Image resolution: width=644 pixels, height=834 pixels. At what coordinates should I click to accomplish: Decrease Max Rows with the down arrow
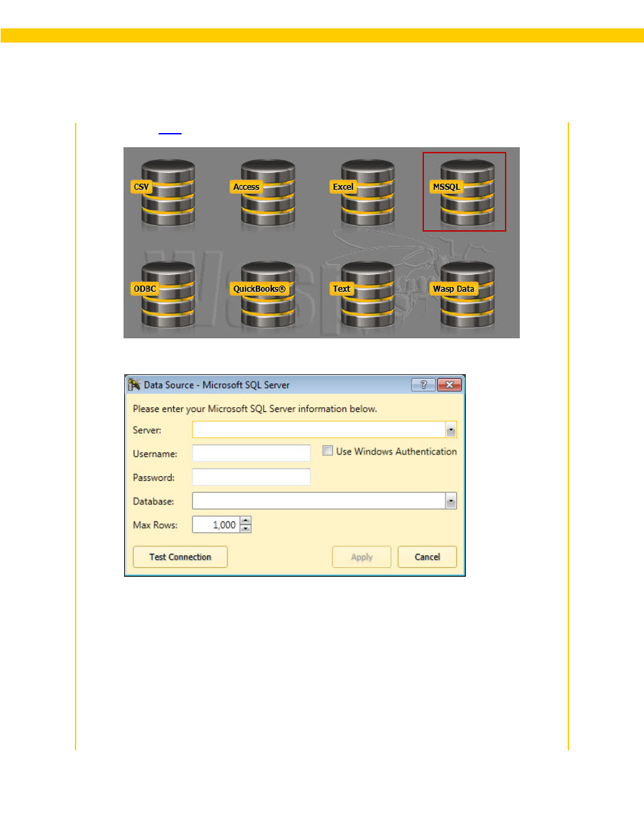[x=246, y=529]
